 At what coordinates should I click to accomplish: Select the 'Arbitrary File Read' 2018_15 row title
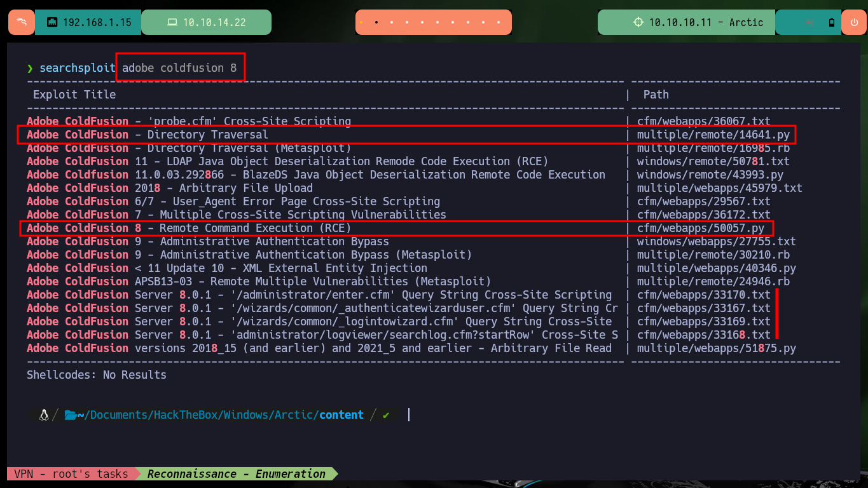point(319,348)
